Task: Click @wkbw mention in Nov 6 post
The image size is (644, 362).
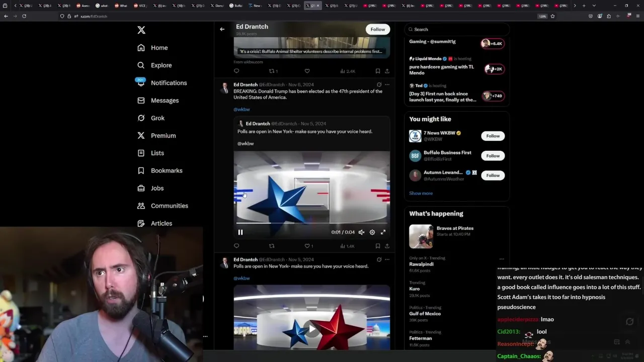Action: coord(242,109)
